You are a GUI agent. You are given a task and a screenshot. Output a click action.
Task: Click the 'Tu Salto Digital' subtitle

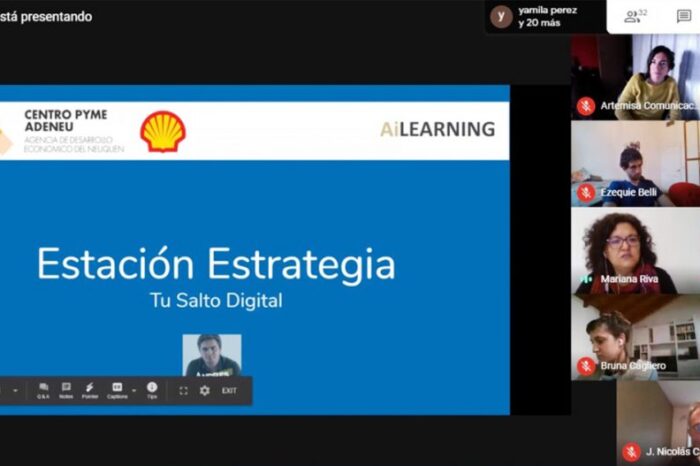click(x=216, y=300)
